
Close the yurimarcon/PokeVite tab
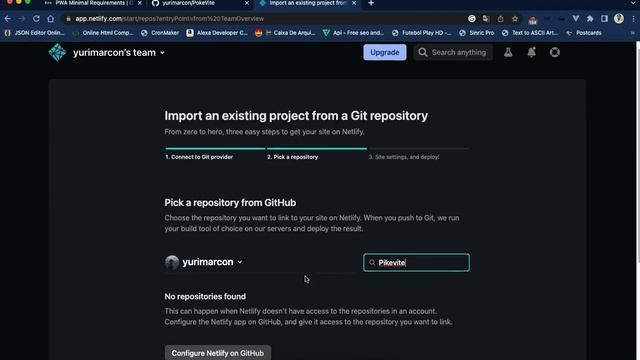pyautogui.click(x=247, y=3)
